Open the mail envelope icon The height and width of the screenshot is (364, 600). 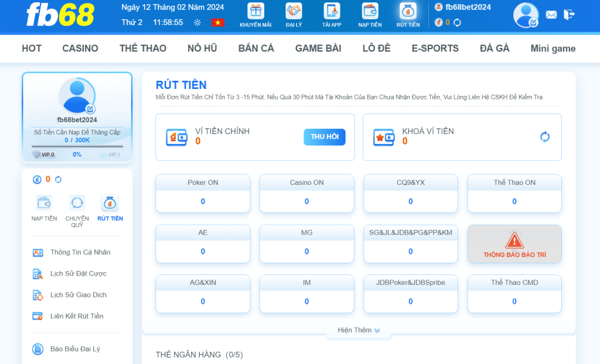point(551,15)
